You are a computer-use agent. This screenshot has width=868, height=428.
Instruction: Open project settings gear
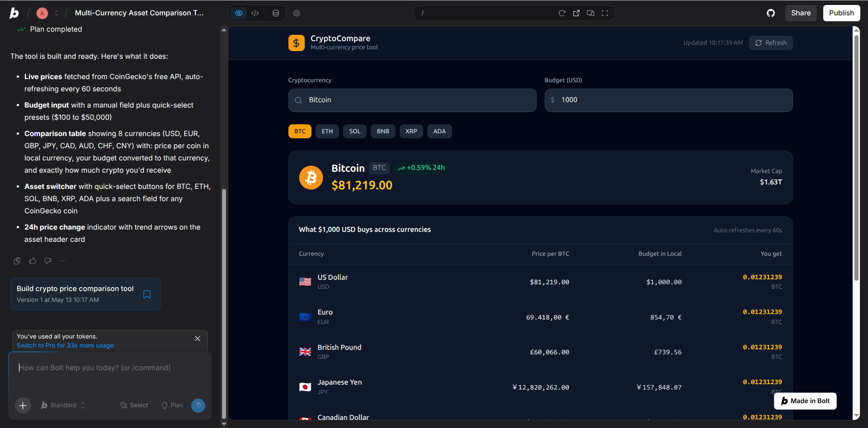tap(297, 13)
